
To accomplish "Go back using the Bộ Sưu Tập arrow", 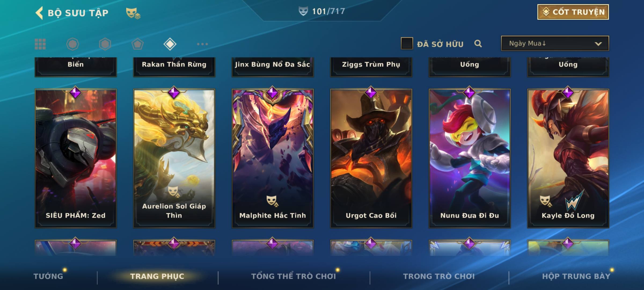I will 39,13.
